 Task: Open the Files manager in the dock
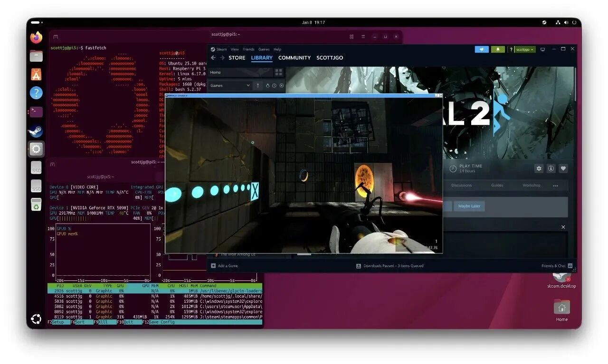(x=36, y=56)
